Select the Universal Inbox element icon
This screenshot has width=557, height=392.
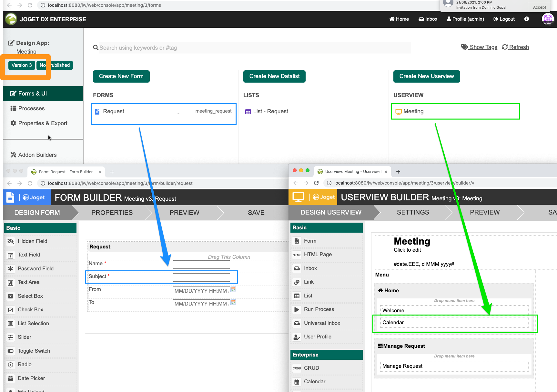[297, 323]
